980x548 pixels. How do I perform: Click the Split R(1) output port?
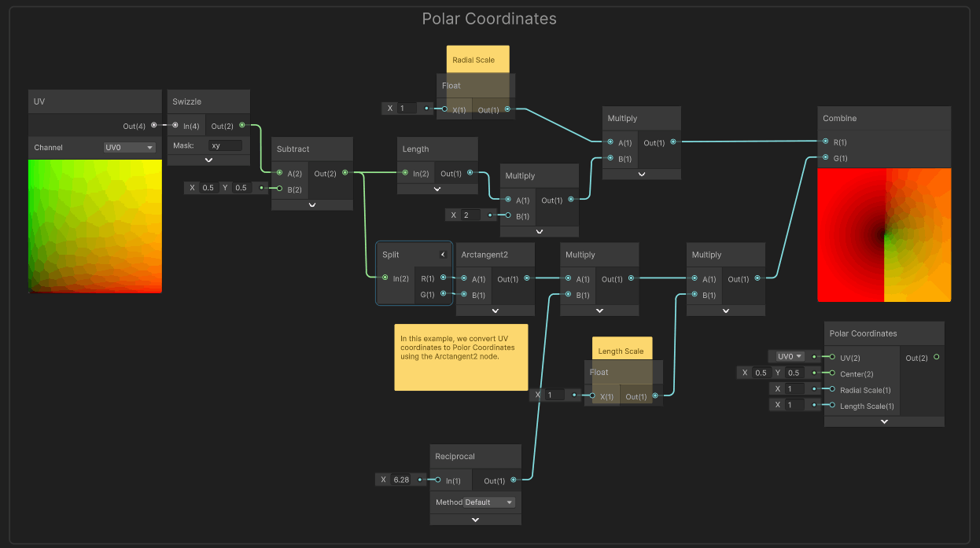[444, 278]
